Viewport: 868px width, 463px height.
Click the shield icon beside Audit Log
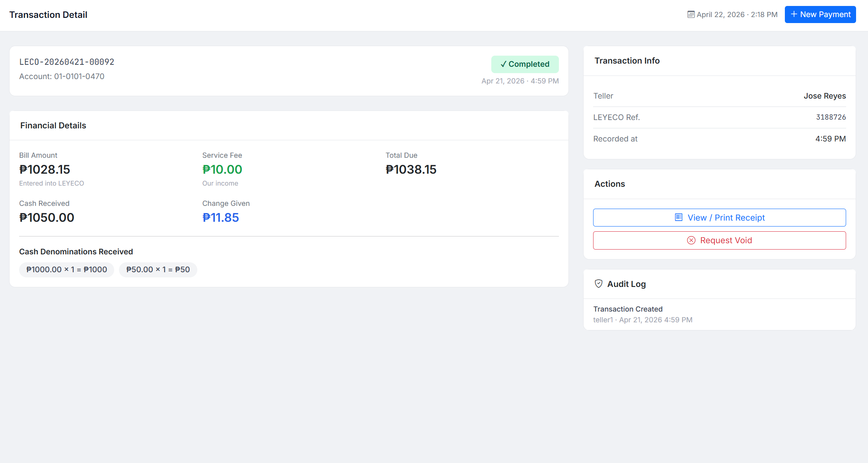[x=598, y=283]
